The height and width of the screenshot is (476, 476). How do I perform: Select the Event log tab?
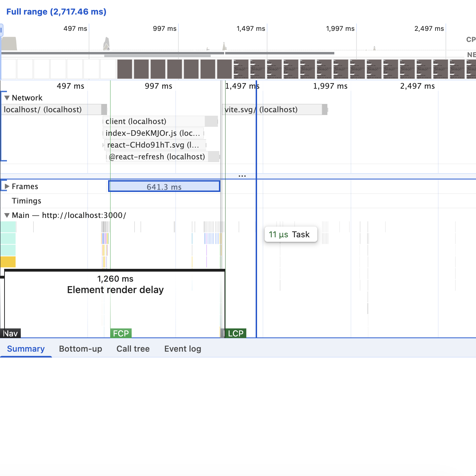[183, 349]
